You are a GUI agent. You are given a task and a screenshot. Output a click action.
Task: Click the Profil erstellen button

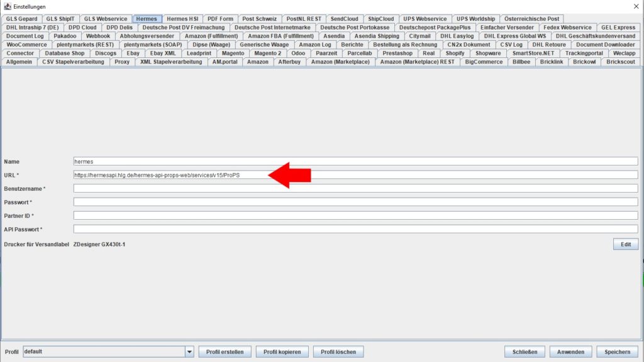click(225, 352)
